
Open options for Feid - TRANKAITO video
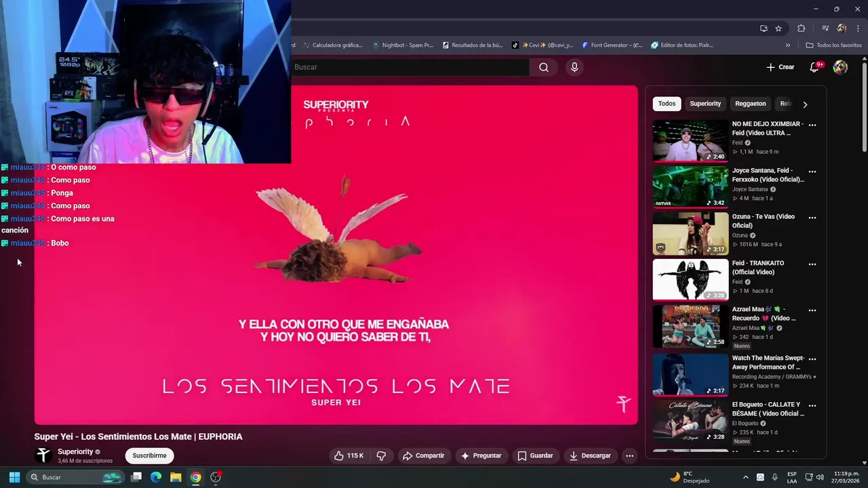pos(812,264)
